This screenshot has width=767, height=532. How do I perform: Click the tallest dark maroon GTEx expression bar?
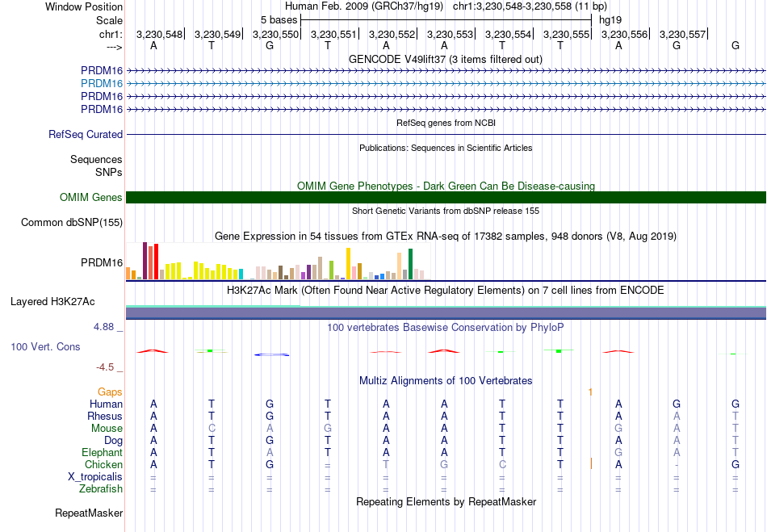click(145, 261)
